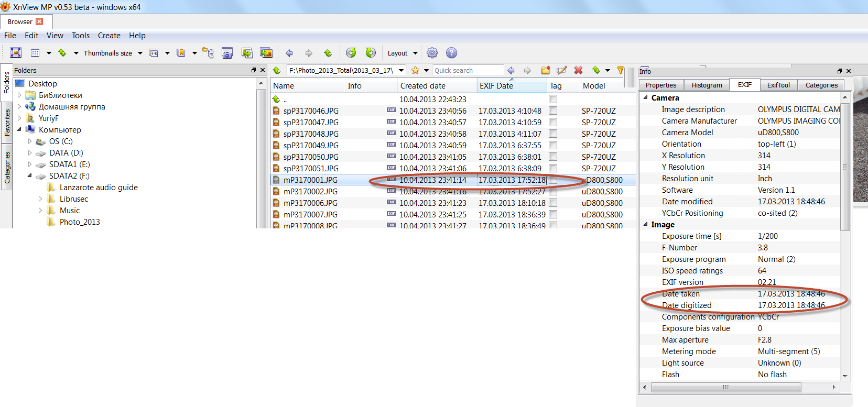Collapse the Компьютер tree node

coord(19,129)
